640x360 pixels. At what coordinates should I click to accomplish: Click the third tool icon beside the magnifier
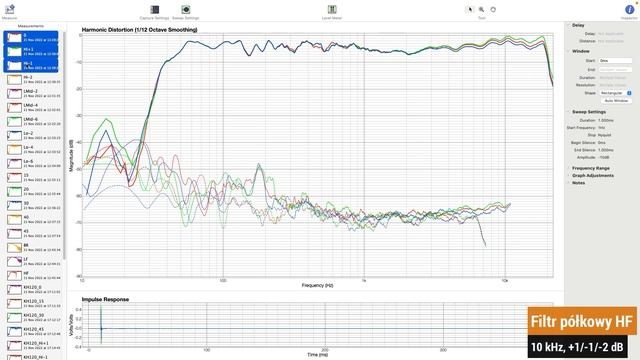click(x=493, y=9)
